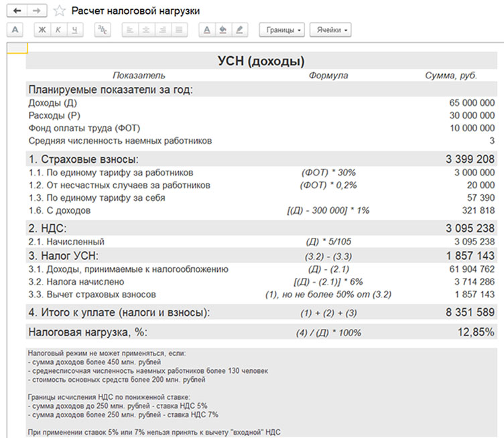The image size is (504, 438).
Task: Center align the text
Action: [x=146, y=30]
